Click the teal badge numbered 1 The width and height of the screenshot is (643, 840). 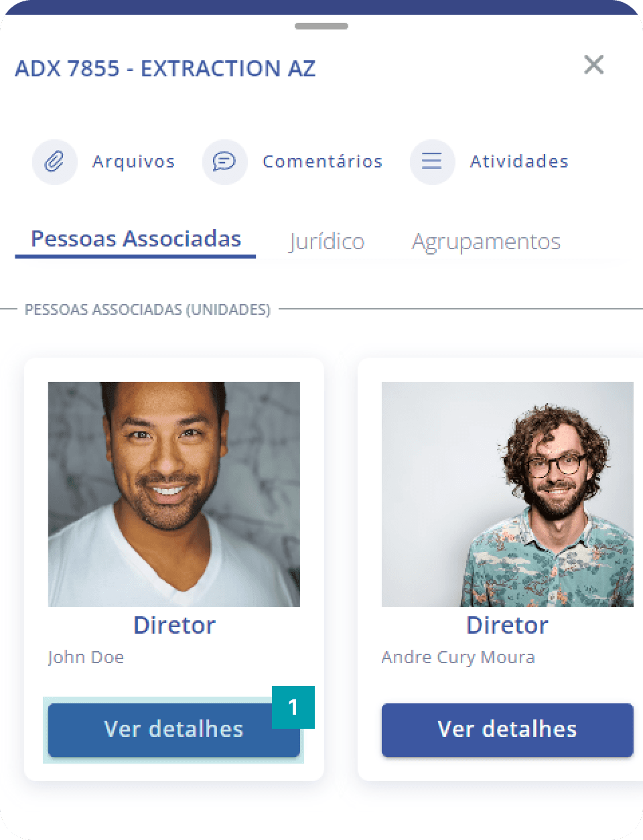coord(293,707)
